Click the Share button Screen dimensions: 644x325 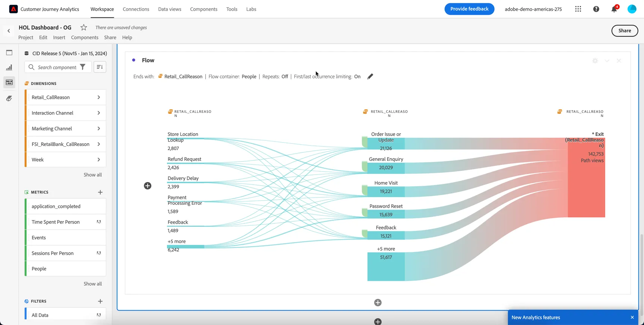coord(625,31)
